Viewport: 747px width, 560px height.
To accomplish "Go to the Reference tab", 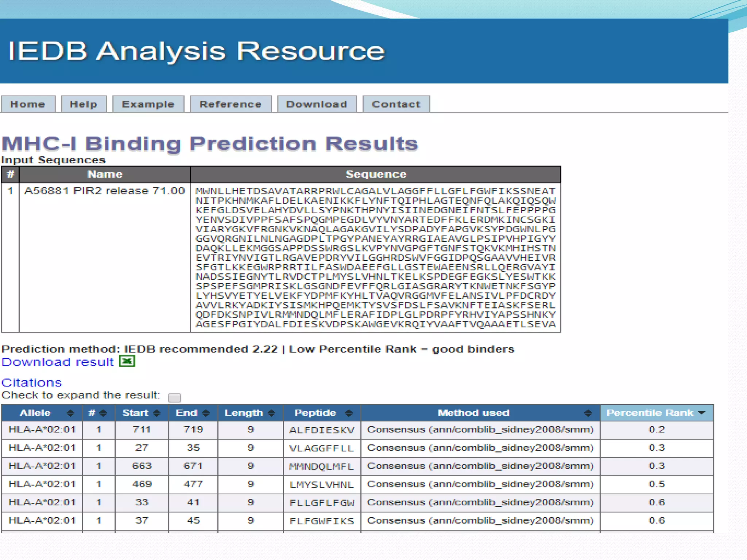I will tap(231, 104).
